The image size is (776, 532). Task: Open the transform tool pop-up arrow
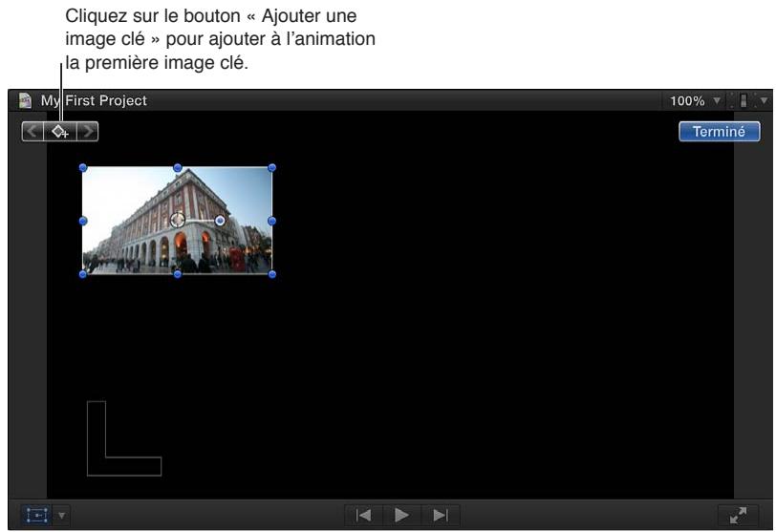pos(61,516)
